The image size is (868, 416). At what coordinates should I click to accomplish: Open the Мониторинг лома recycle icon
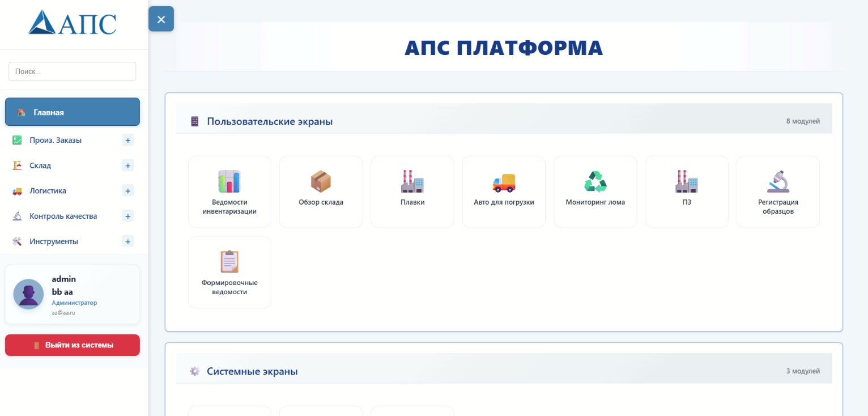click(x=595, y=181)
